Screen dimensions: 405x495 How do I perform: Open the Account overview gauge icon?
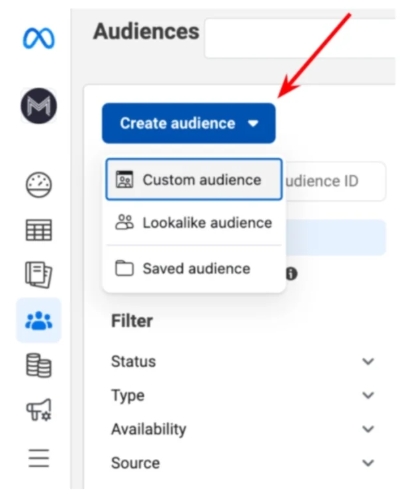click(39, 185)
